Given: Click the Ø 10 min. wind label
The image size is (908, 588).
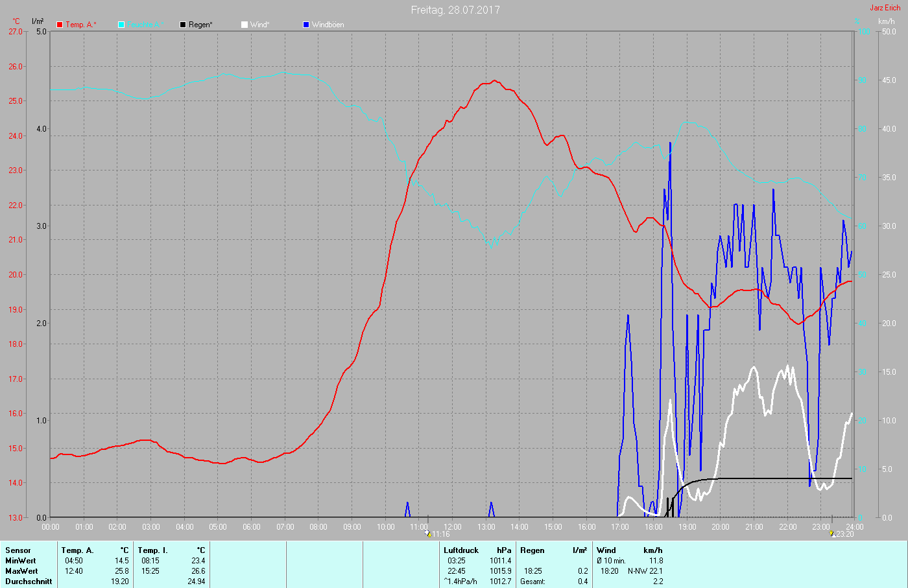Looking at the screenshot, I should coord(611,561).
